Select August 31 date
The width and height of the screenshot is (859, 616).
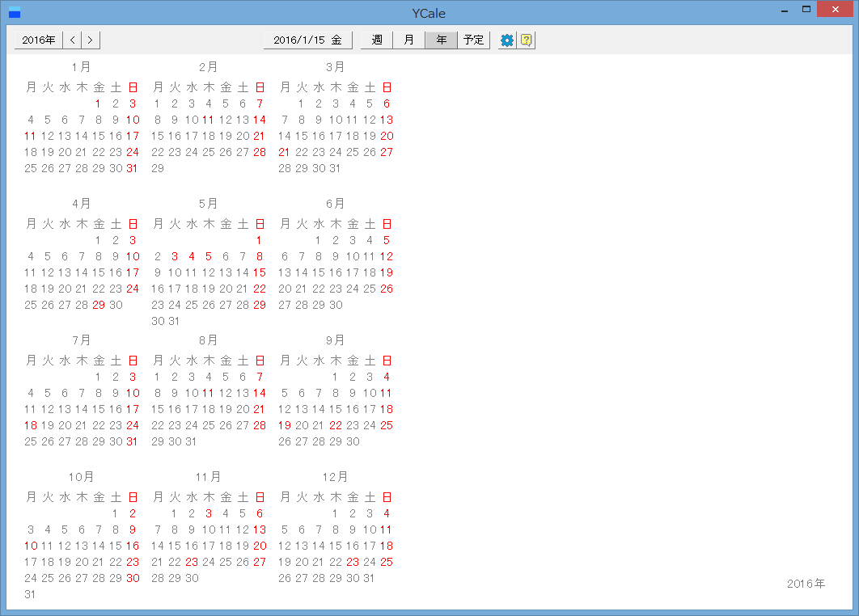tap(190, 442)
